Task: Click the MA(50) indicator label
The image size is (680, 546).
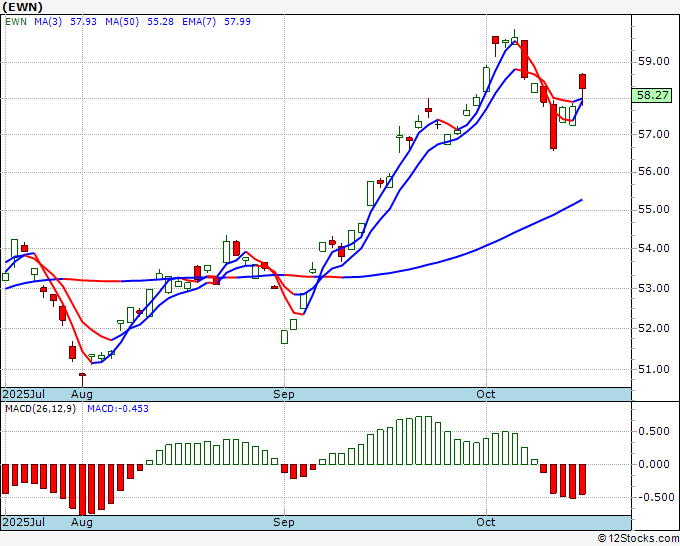Action: pos(122,22)
